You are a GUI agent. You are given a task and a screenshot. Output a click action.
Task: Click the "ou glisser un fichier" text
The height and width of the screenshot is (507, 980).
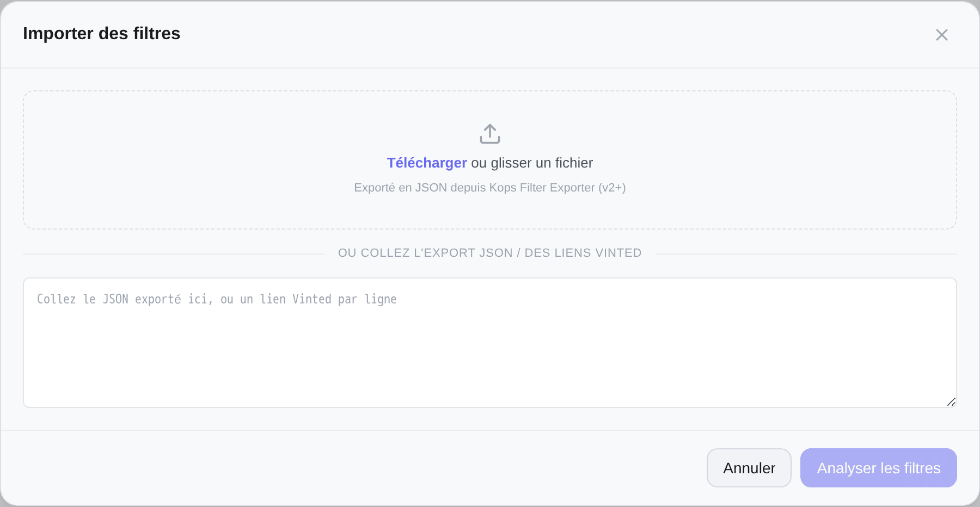tap(532, 163)
